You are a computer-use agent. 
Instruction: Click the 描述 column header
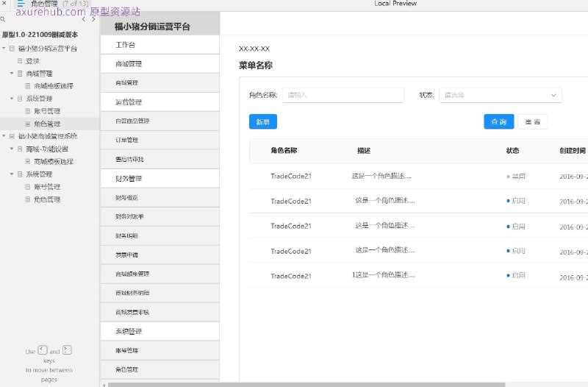[x=364, y=151]
